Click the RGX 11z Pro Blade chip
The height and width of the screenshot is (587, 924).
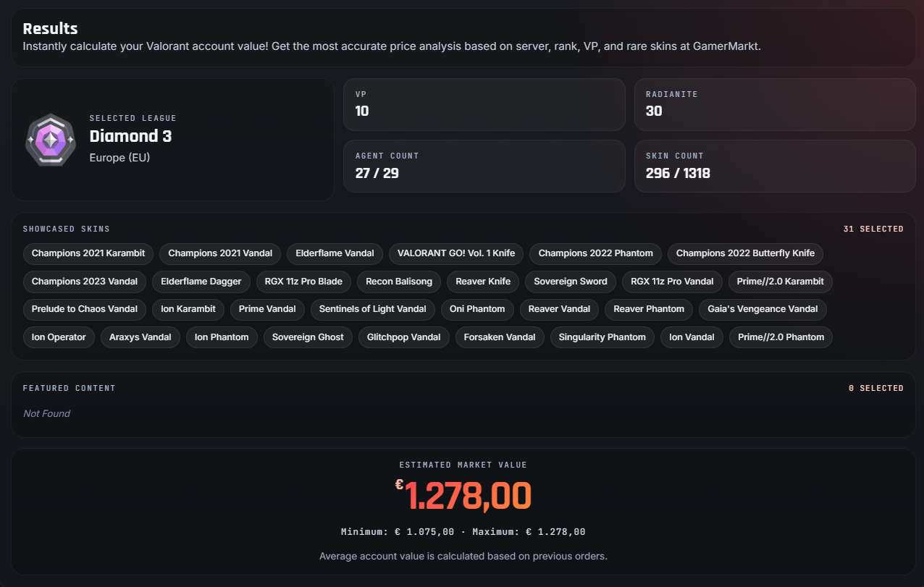(303, 282)
